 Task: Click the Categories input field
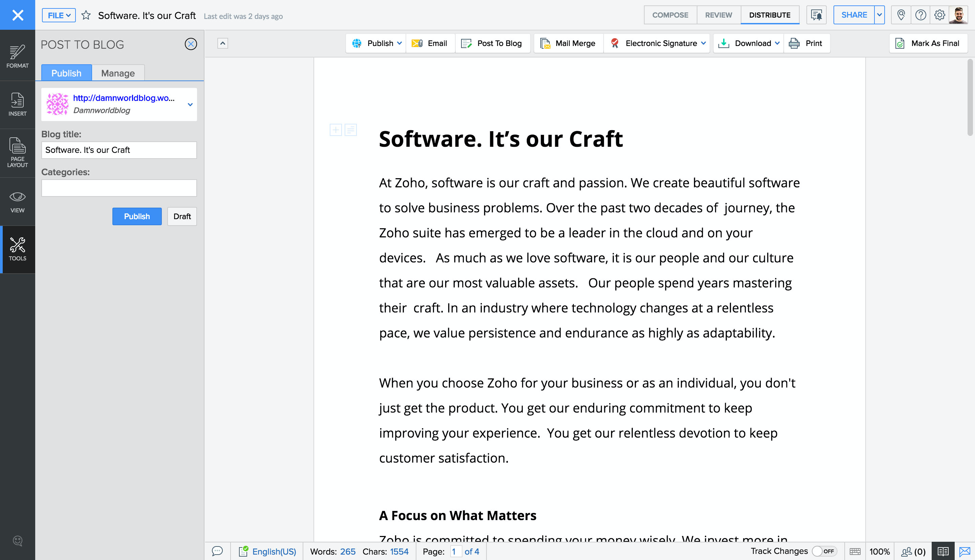click(x=119, y=188)
